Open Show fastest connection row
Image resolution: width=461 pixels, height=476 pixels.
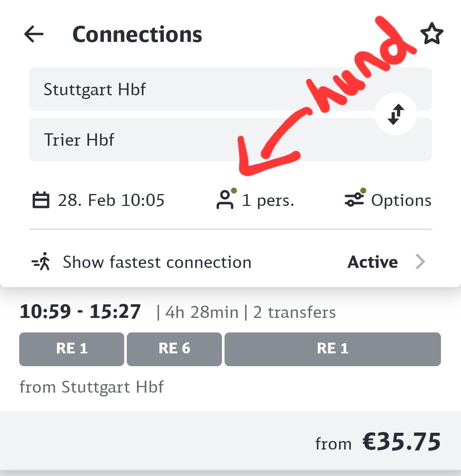coord(157,262)
